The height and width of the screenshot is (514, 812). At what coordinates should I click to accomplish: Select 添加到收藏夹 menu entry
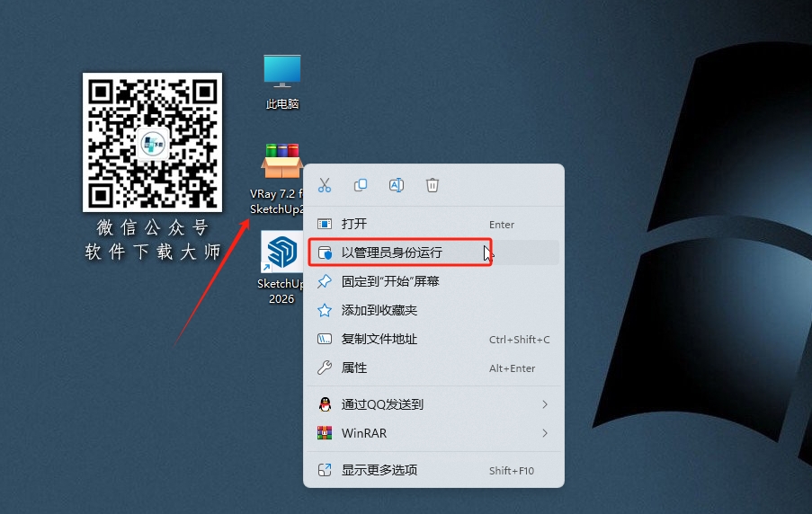(x=433, y=311)
